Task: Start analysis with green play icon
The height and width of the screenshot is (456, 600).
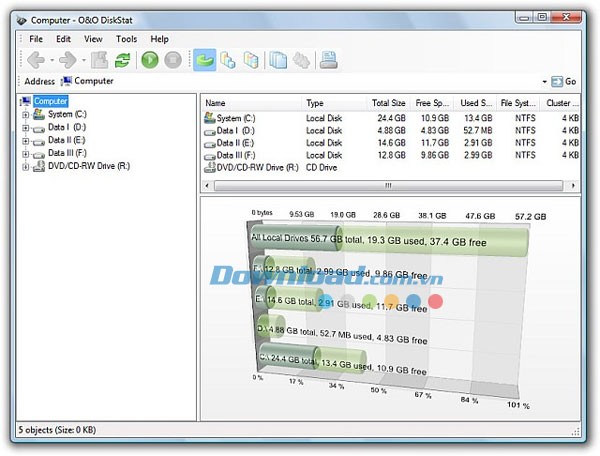Action: click(150, 61)
